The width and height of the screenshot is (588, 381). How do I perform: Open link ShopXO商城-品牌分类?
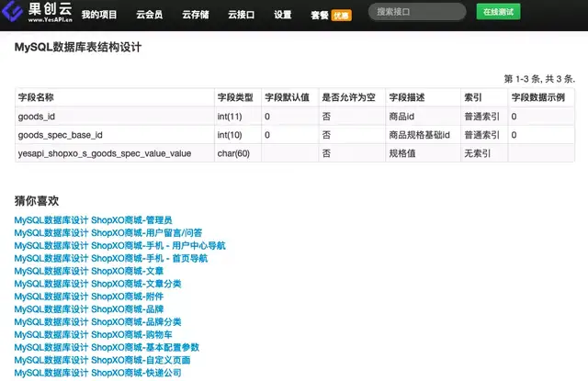[x=97, y=322]
